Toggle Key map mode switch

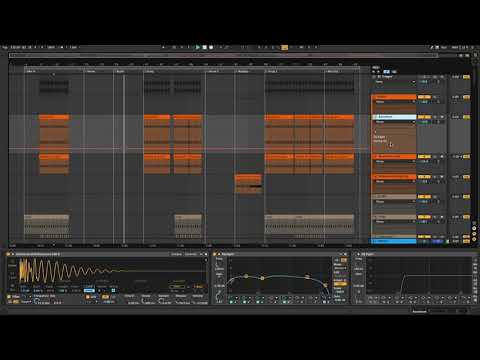[x=444, y=47]
